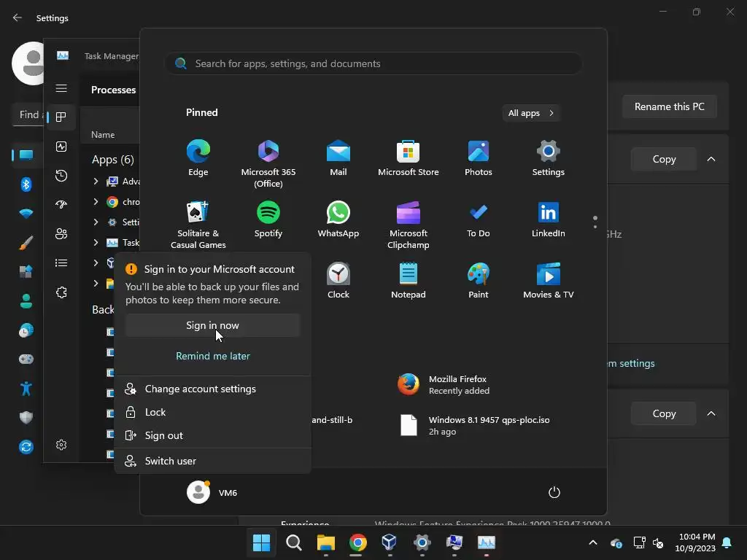Expand the Task Manager process group
The image size is (747, 560).
(96, 242)
